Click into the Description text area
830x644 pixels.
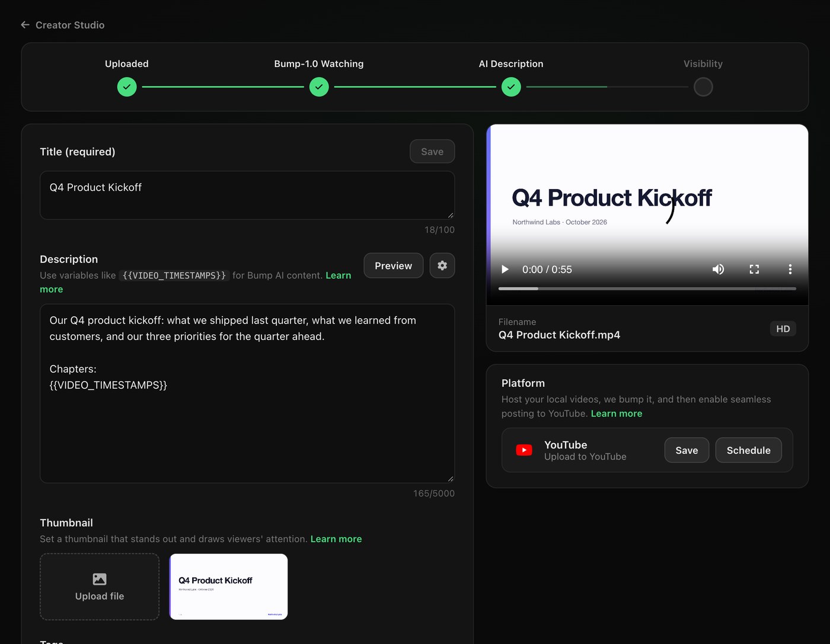247,393
